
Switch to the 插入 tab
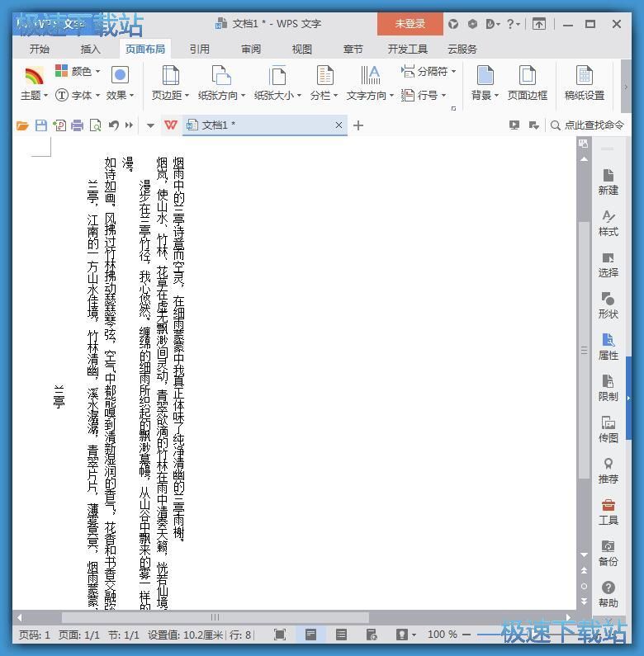(91, 49)
